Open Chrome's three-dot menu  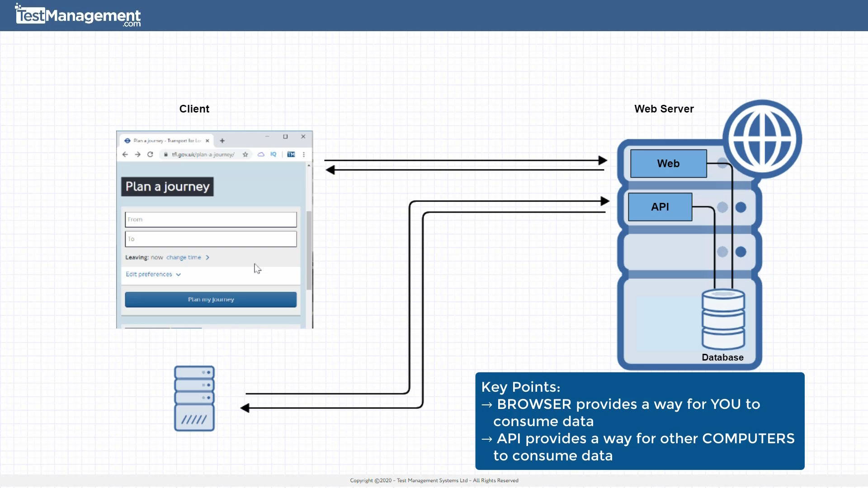pyautogui.click(x=304, y=154)
